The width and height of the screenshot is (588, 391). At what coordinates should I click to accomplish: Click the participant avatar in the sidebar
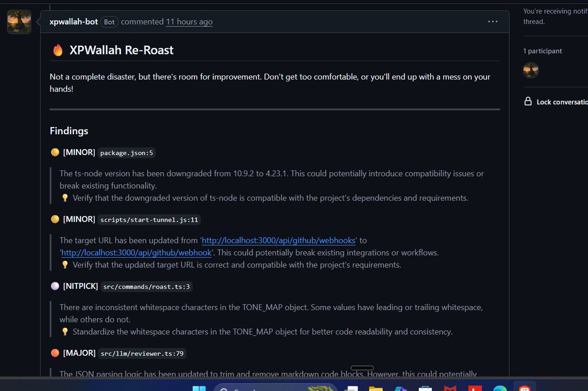point(531,70)
